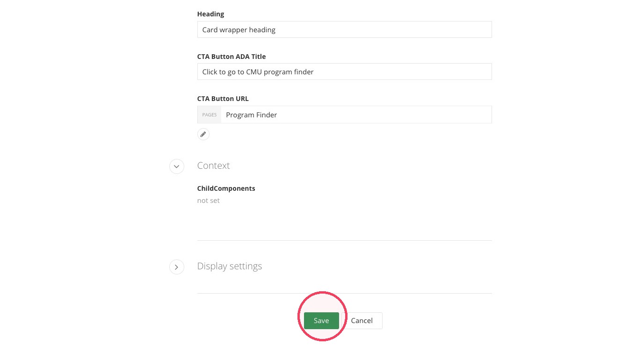This screenshot has width=644, height=360.
Task: Focus the Heading input field
Action: [x=344, y=29]
